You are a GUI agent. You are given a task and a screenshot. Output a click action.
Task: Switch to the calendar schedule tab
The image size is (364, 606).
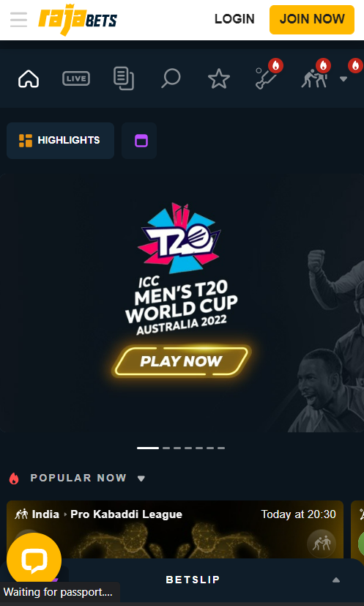point(139,140)
